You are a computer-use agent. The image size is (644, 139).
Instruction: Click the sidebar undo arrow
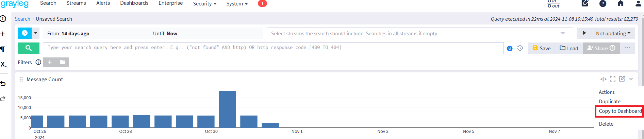tap(3, 84)
